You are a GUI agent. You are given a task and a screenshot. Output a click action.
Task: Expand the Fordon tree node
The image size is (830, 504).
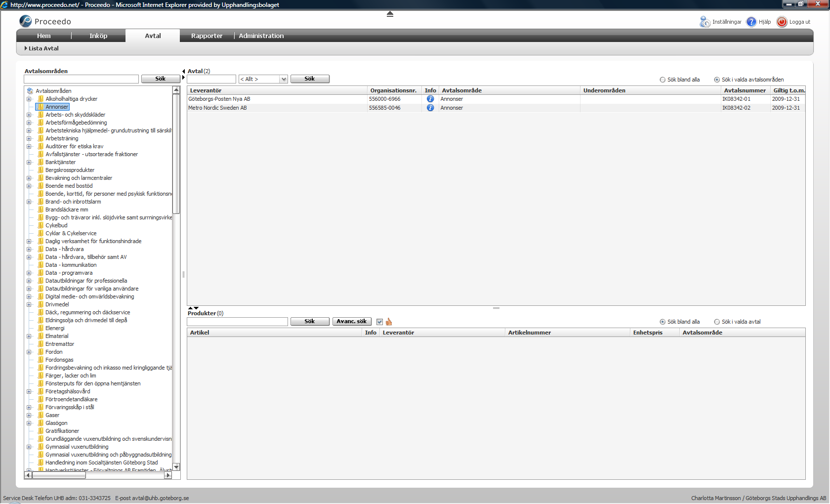click(29, 352)
